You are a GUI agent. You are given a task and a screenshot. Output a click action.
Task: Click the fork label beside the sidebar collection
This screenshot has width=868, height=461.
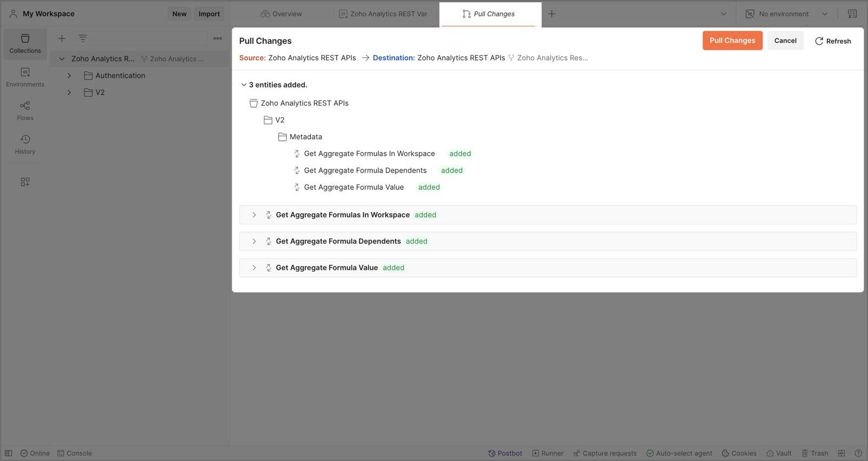pos(173,59)
